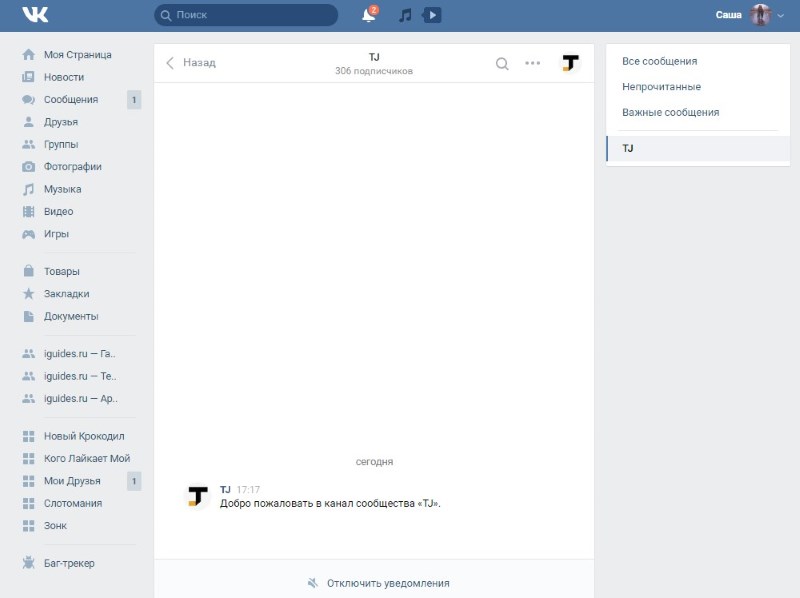Open Игры section
800x598 pixels.
[x=56, y=234]
